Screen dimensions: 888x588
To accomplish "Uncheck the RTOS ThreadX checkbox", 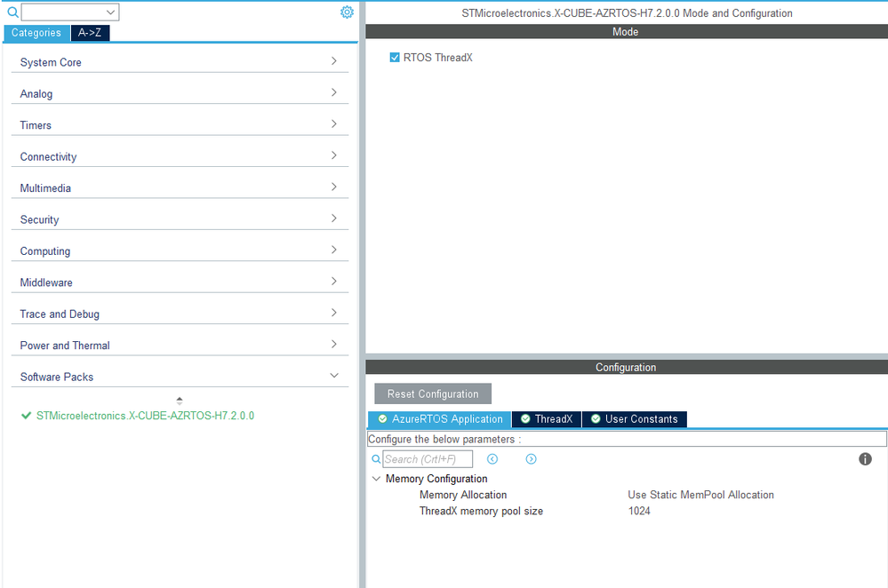I will 395,57.
